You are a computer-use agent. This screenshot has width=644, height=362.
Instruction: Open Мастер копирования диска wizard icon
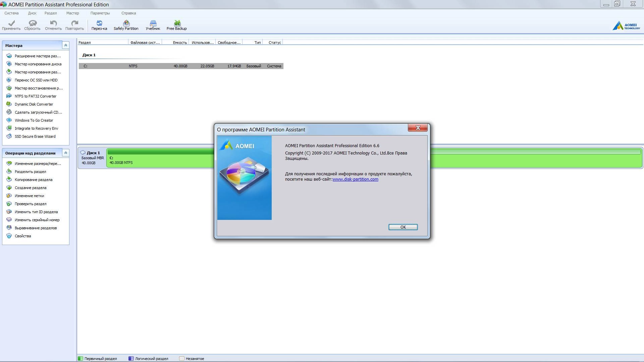click(9, 64)
